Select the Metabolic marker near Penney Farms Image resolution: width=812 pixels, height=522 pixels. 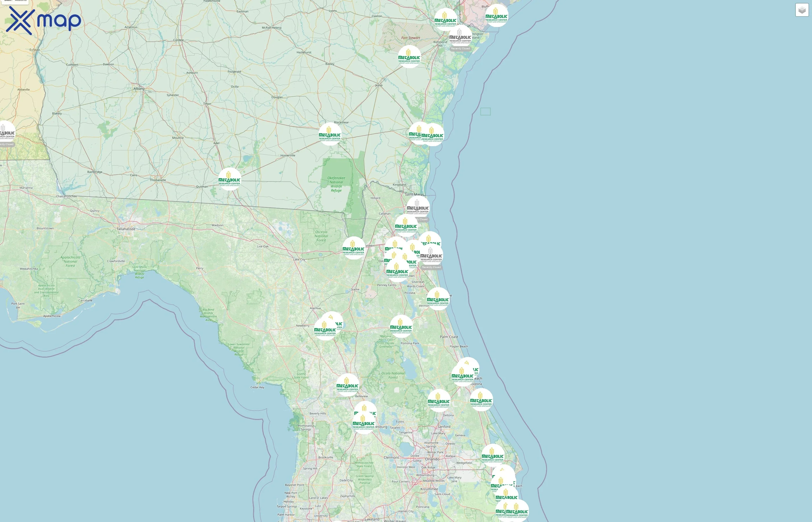[x=397, y=271]
